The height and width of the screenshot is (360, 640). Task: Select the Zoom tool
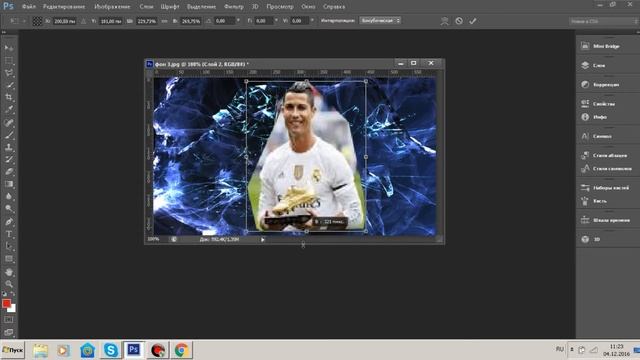coord(9,284)
